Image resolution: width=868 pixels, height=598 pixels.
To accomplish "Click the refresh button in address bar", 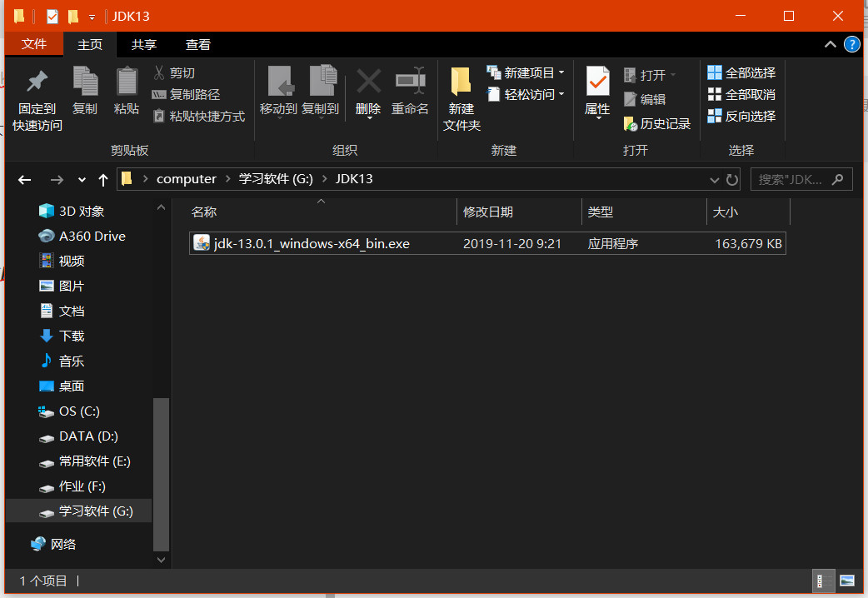I will [x=731, y=179].
